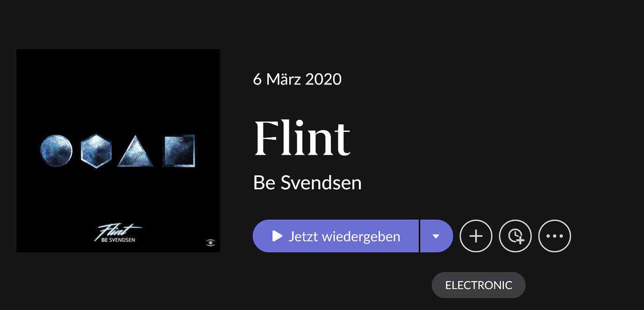Reveal extra album actions with three-dots icon
The width and height of the screenshot is (644, 310).
(554, 236)
